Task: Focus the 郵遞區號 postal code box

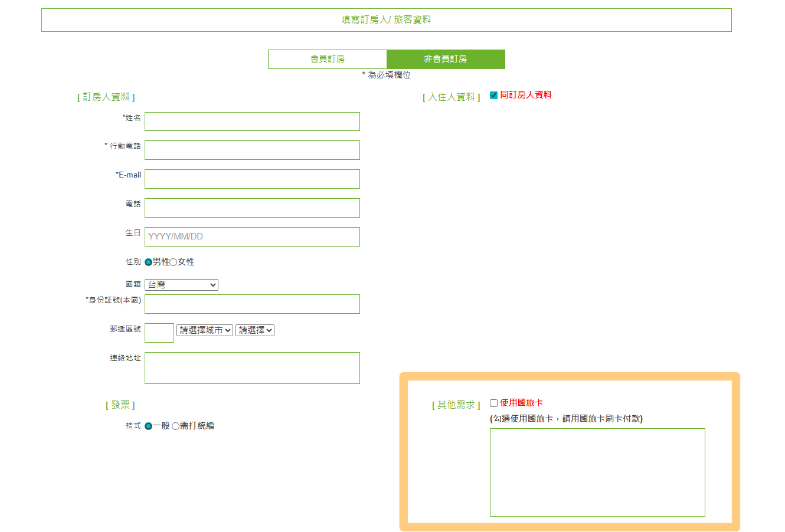Action: (x=159, y=333)
